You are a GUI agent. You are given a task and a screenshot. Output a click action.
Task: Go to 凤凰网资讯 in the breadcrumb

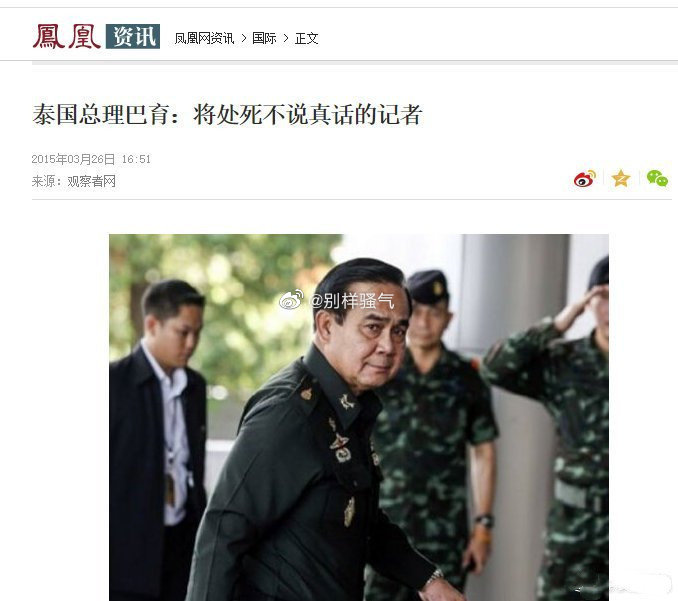pyautogui.click(x=204, y=38)
